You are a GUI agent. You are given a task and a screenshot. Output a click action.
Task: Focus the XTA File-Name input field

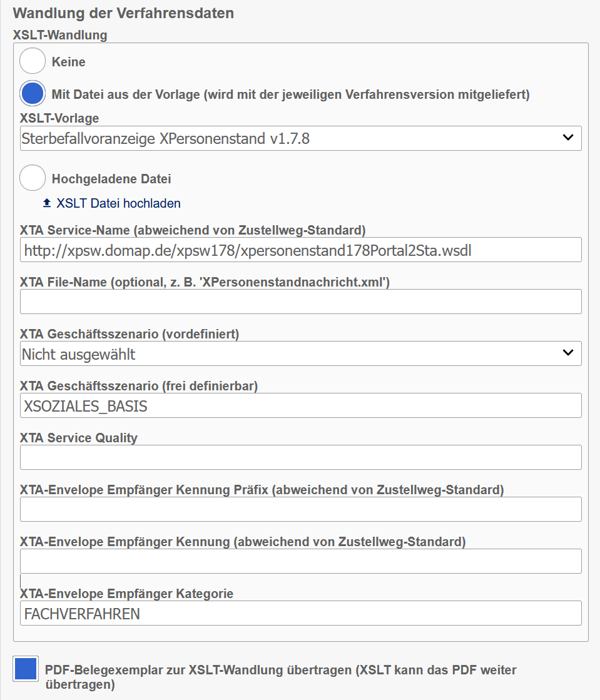tap(300, 302)
